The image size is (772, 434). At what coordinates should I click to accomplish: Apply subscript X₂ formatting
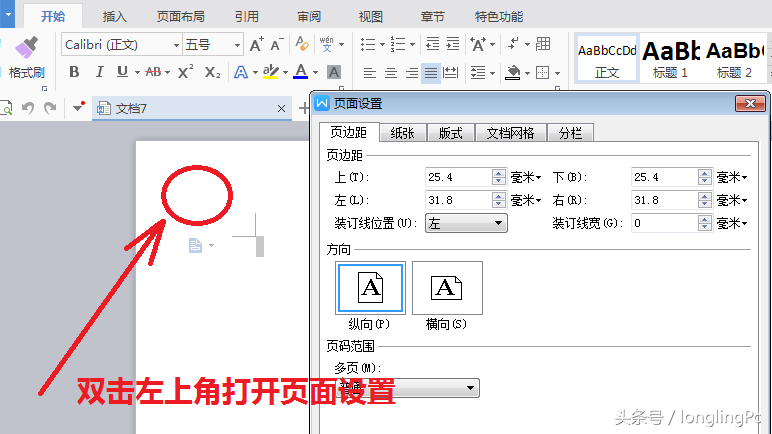212,72
